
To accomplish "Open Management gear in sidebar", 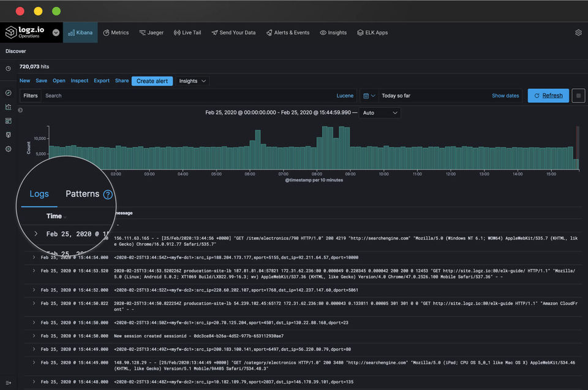I will tap(8, 149).
